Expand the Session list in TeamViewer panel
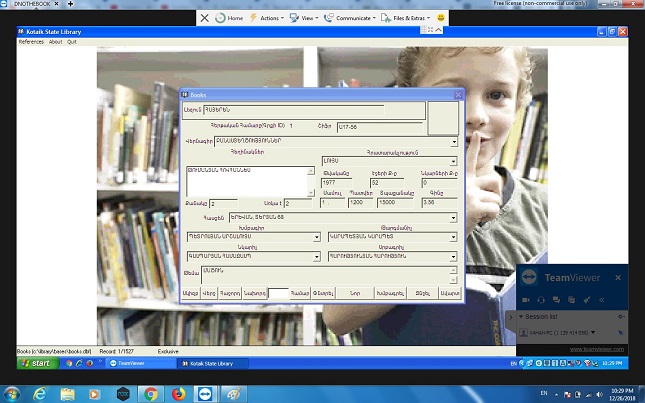 coord(521,316)
